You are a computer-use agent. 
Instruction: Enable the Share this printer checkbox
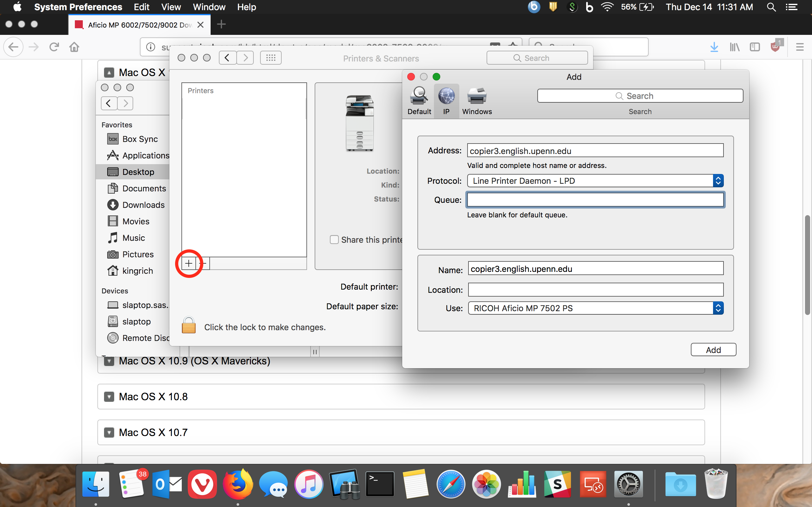334,240
